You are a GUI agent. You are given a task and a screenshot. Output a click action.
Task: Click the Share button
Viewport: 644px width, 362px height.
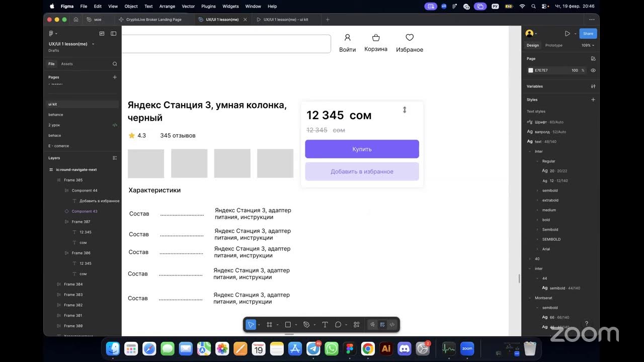[x=588, y=34]
